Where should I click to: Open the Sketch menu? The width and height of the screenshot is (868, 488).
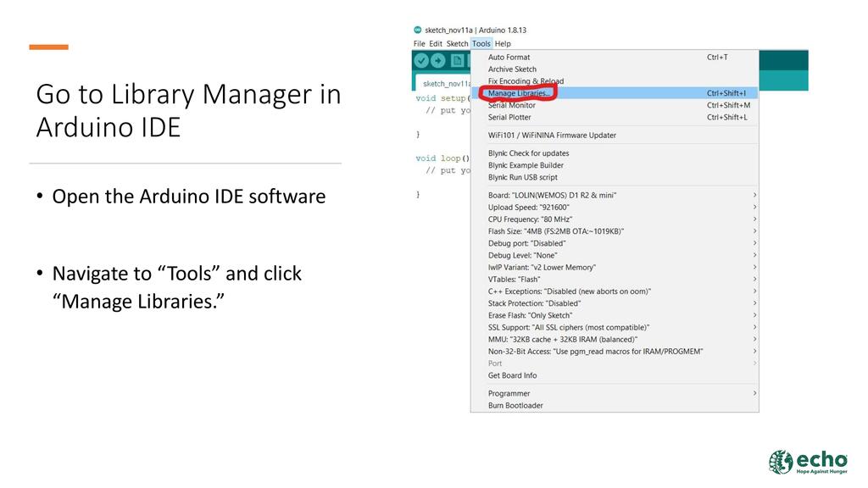coord(457,44)
